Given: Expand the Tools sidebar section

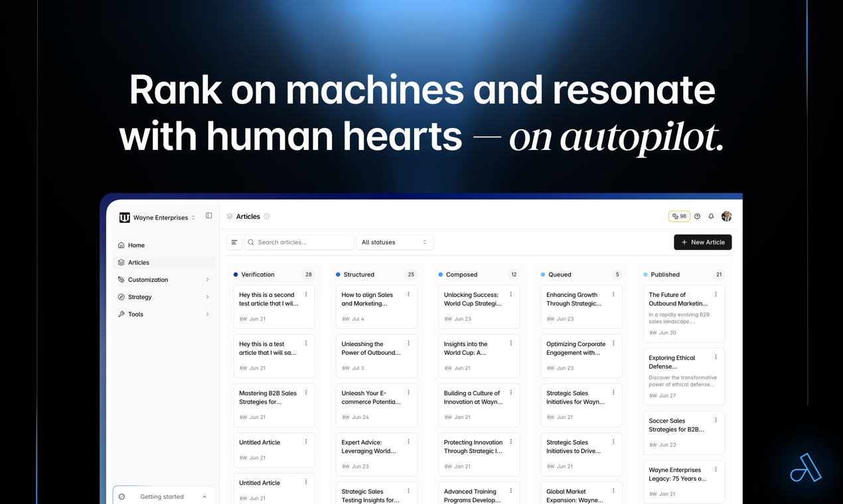Looking at the screenshot, I should [164, 314].
